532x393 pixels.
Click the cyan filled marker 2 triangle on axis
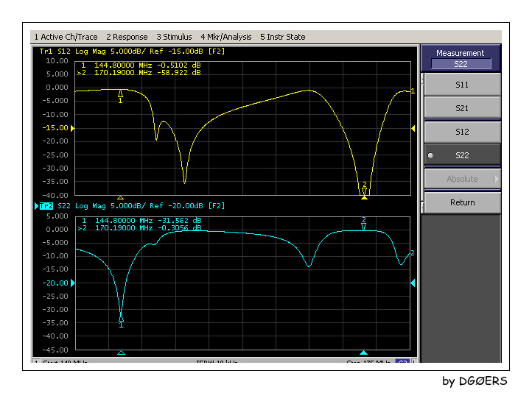click(363, 353)
